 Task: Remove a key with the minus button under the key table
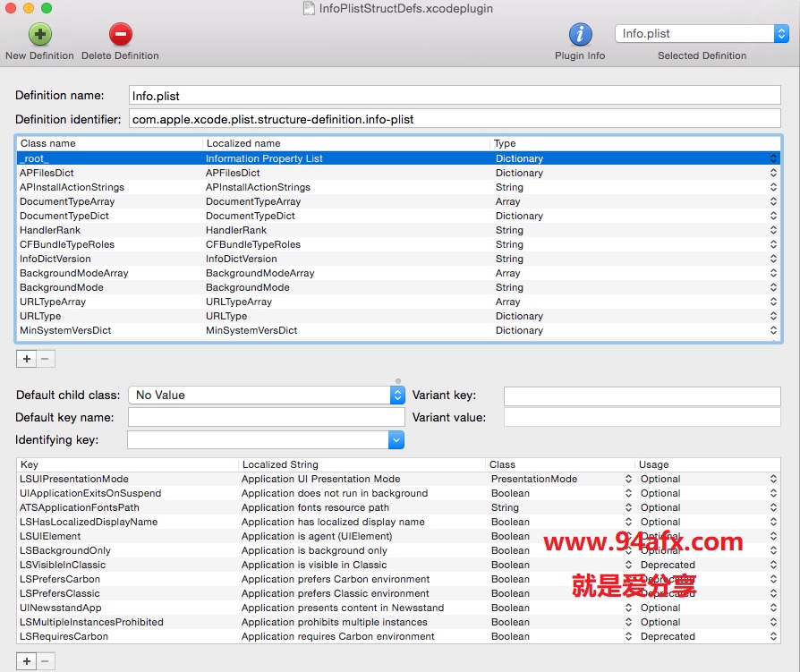(46, 661)
